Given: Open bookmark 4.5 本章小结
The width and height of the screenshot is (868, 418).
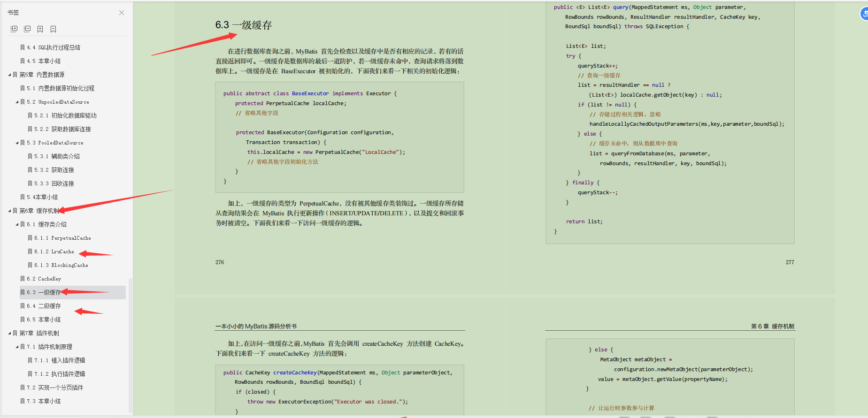Looking at the screenshot, I should click(44, 61).
